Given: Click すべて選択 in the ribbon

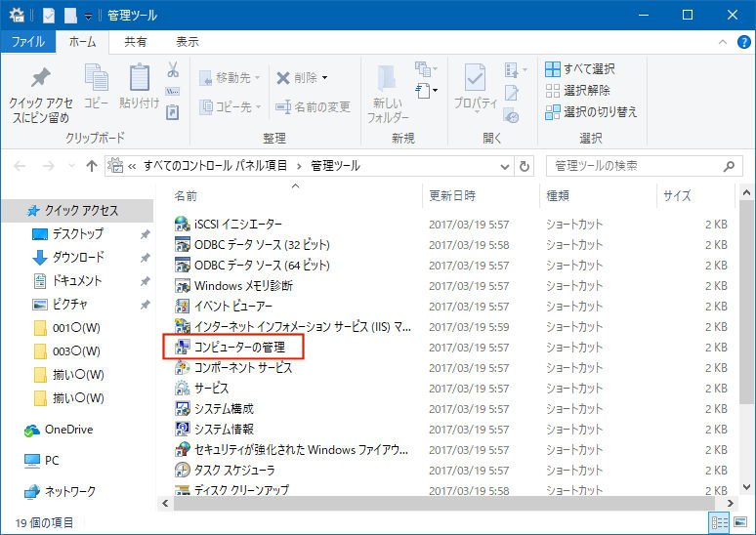Looking at the screenshot, I should (x=580, y=69).
